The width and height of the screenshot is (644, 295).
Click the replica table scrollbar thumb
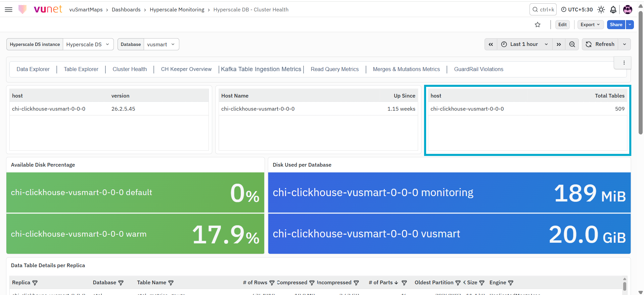[625, 286]
